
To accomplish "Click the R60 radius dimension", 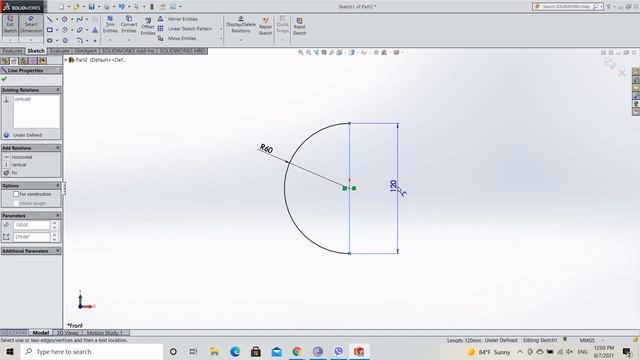I will point(266,149).
